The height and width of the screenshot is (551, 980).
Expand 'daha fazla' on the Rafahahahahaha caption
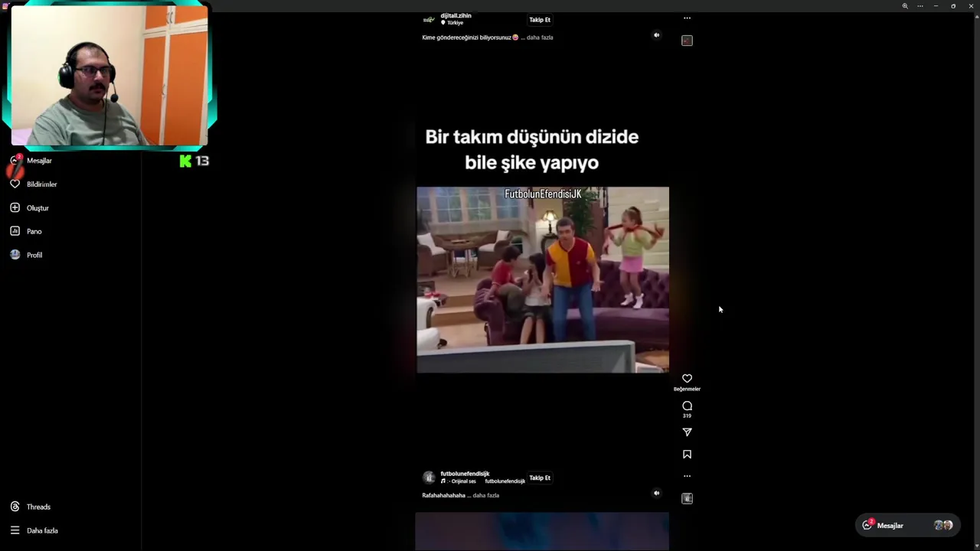(x=486, y=495)
